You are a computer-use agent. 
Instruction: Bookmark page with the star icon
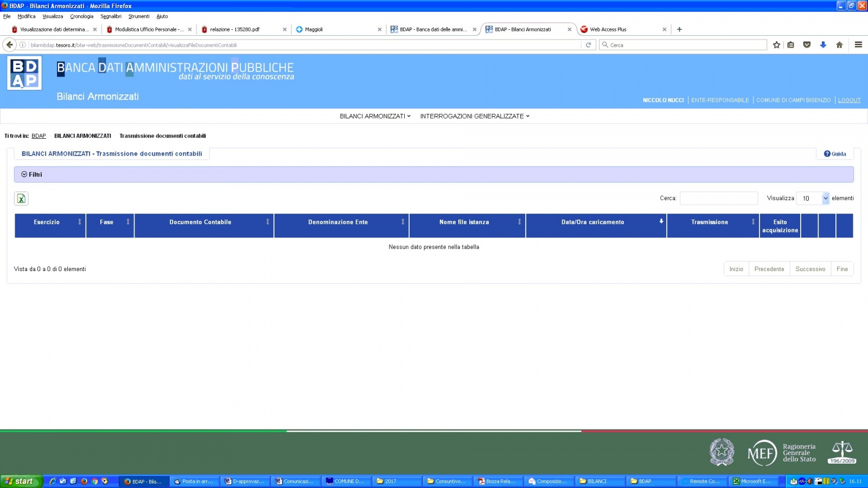click(x=776, y=45)
